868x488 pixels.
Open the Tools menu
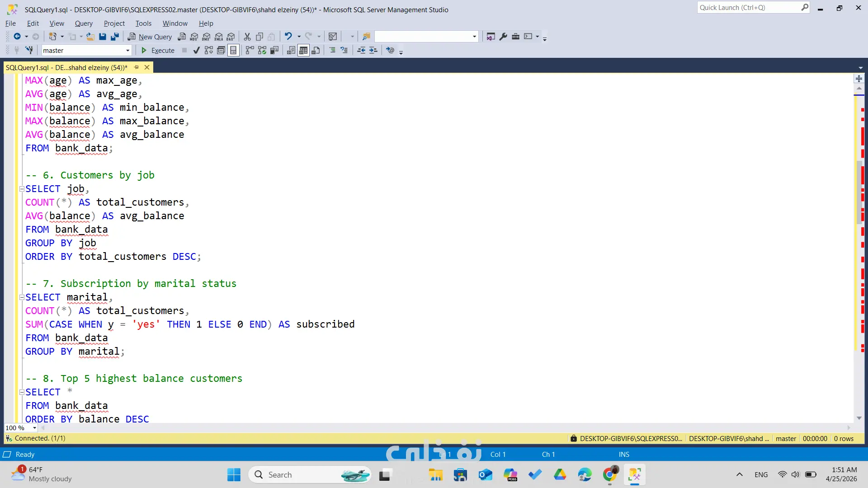point(143,23)
